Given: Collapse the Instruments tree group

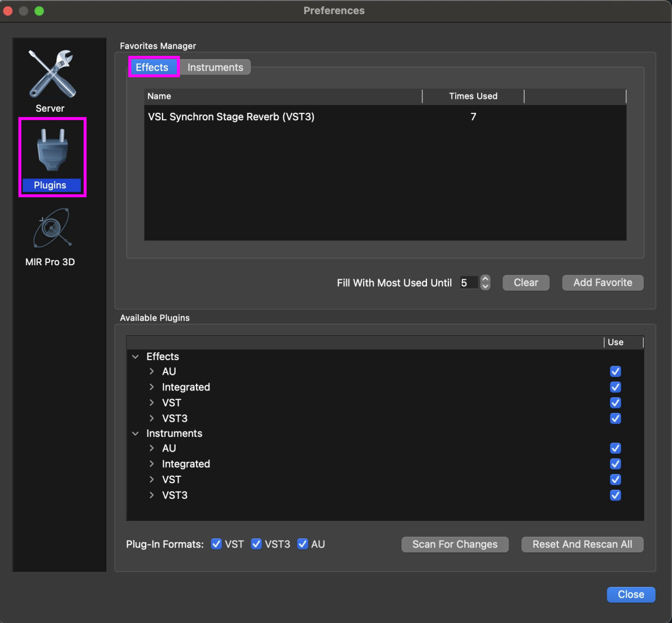Looking at the screenshot, I should coord(136,433).
